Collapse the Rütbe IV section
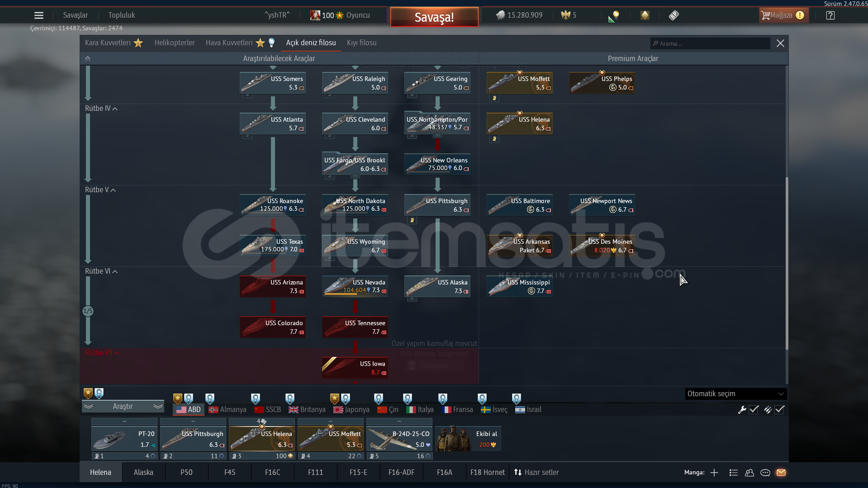Viewport: 868px width, 488px height. click(115, 109)
